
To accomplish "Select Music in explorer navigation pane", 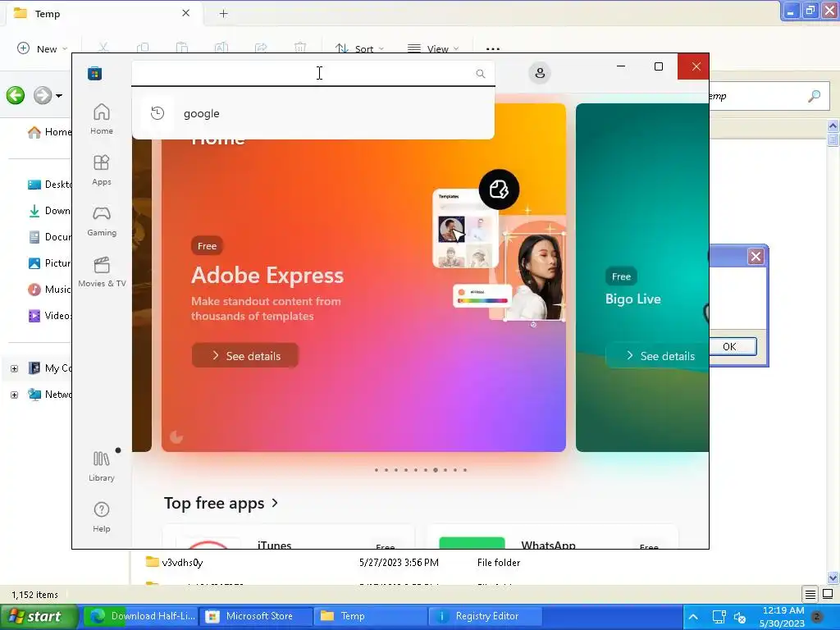I will [x=49, y=290].
